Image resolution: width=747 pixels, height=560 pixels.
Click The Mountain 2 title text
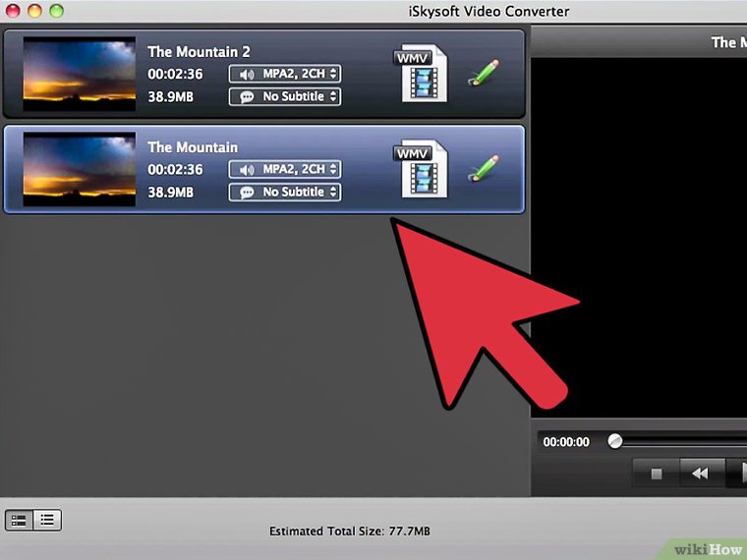(198, 51)
